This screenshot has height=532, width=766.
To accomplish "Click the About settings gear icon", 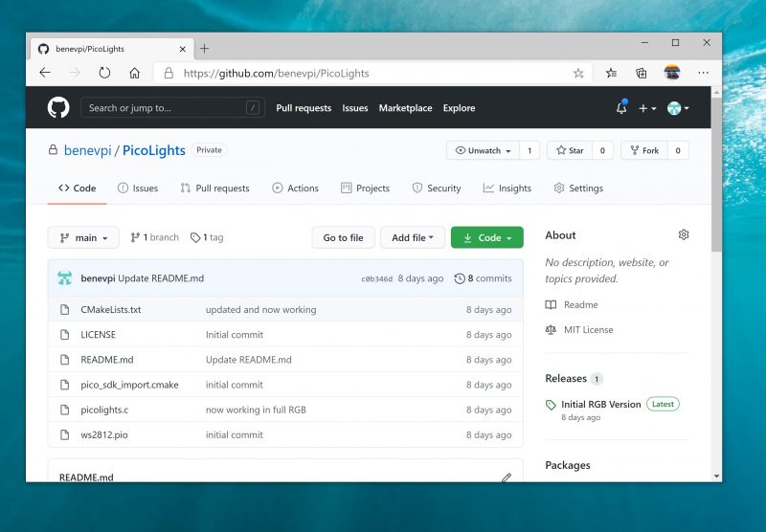I will point(684,235).
